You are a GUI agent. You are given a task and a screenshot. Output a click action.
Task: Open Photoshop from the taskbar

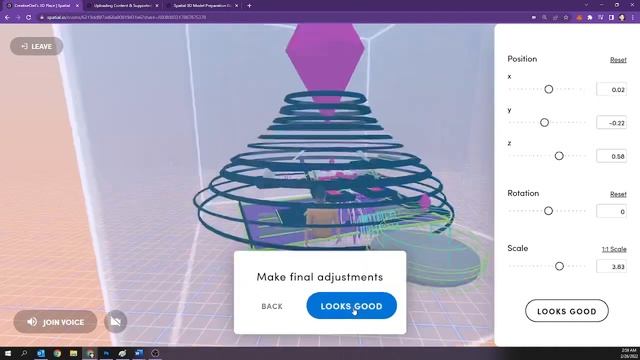[106, 353]
